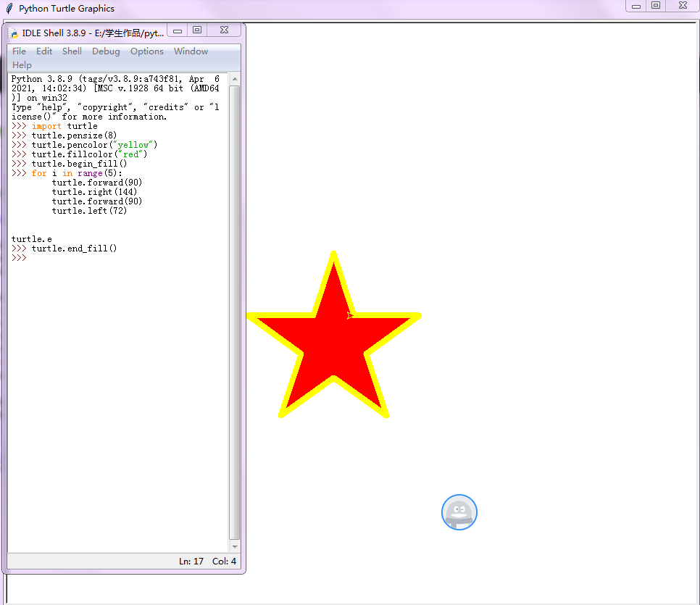Click the IDLE Shell Python file icon
This screenshot has height=605, width=700.
(13, 33)
